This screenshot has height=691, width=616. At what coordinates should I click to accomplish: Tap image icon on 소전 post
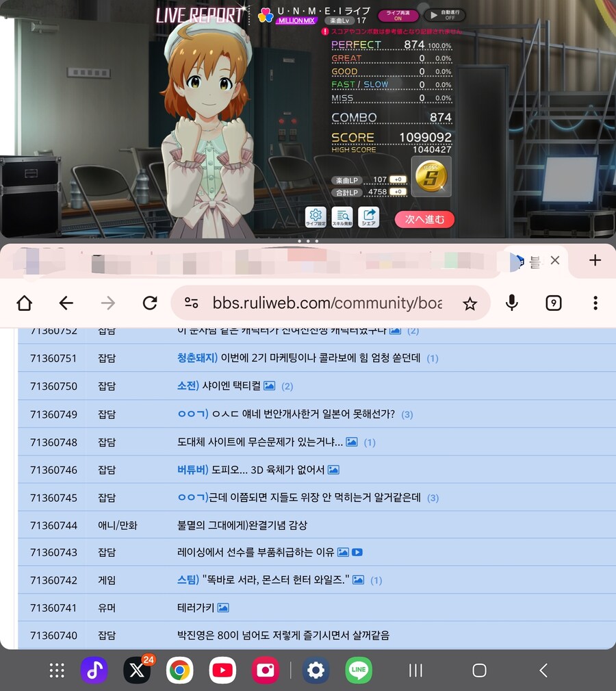coord(269,386)
